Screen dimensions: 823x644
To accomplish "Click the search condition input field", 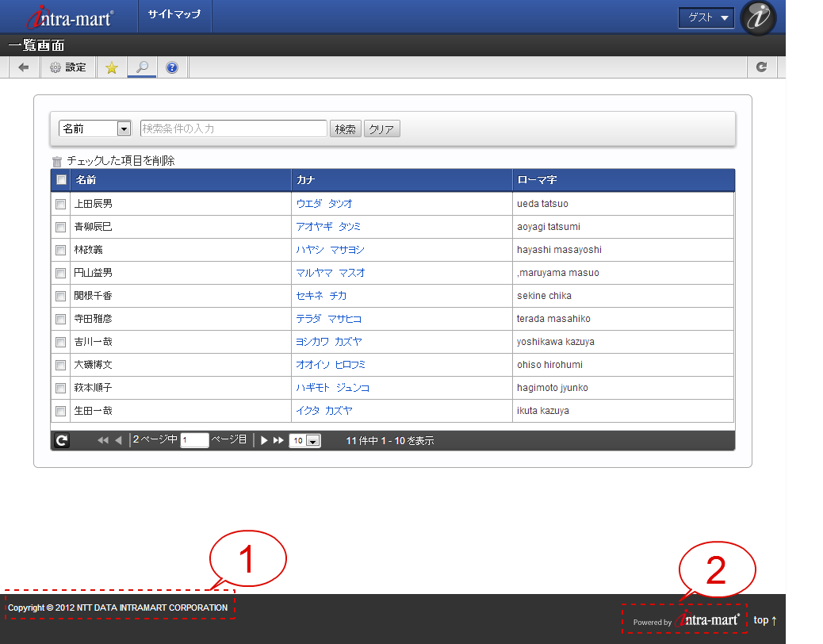I will [233, 128].
